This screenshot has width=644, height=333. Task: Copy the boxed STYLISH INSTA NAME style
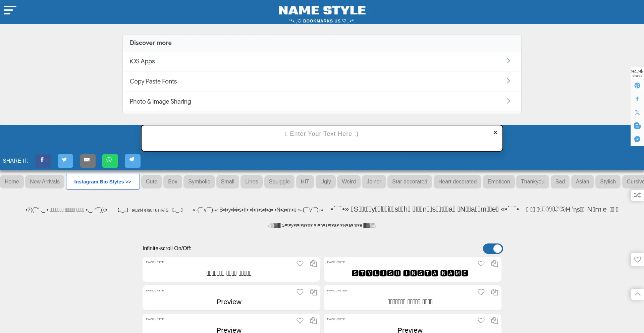494,264
